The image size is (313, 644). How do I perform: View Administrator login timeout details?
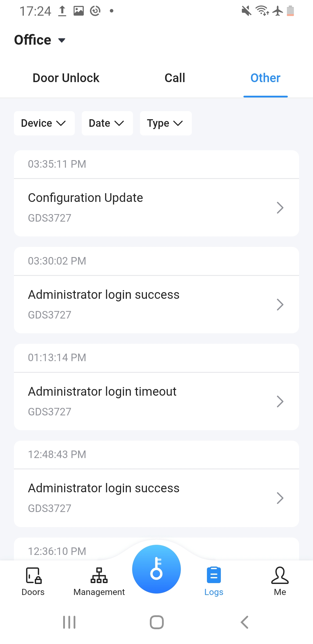[156, 401]
